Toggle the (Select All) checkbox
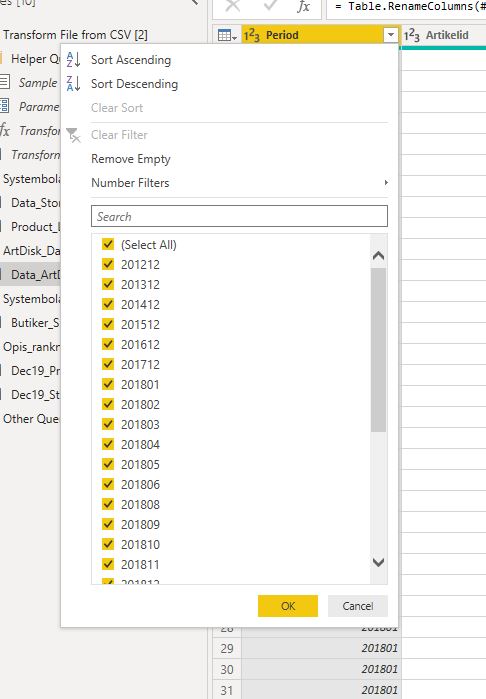Screen dimensions: 486x699 (108, 244)
